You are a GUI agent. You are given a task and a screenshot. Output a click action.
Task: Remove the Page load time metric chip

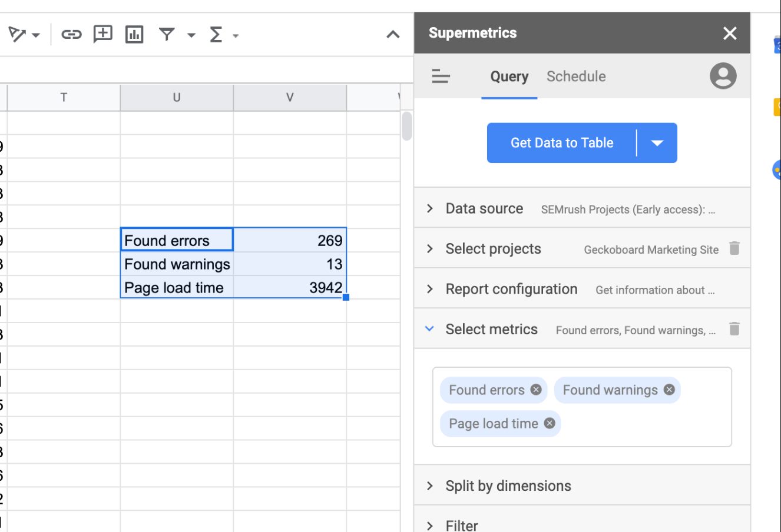[x=550, y=423]
